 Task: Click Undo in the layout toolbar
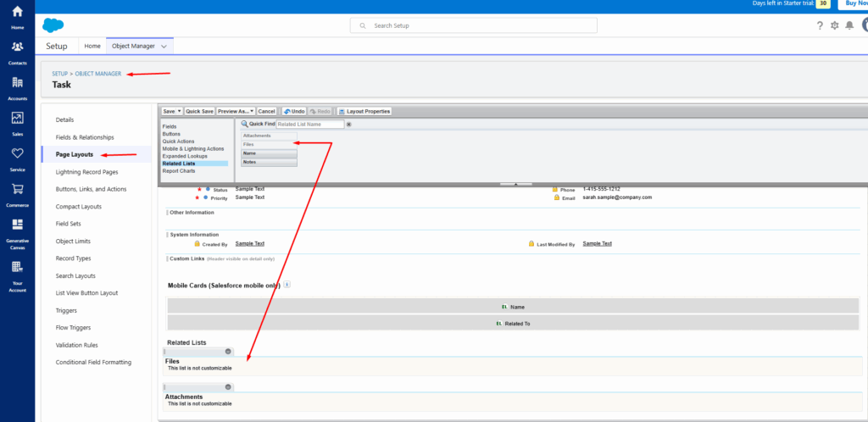click(294, 111)
